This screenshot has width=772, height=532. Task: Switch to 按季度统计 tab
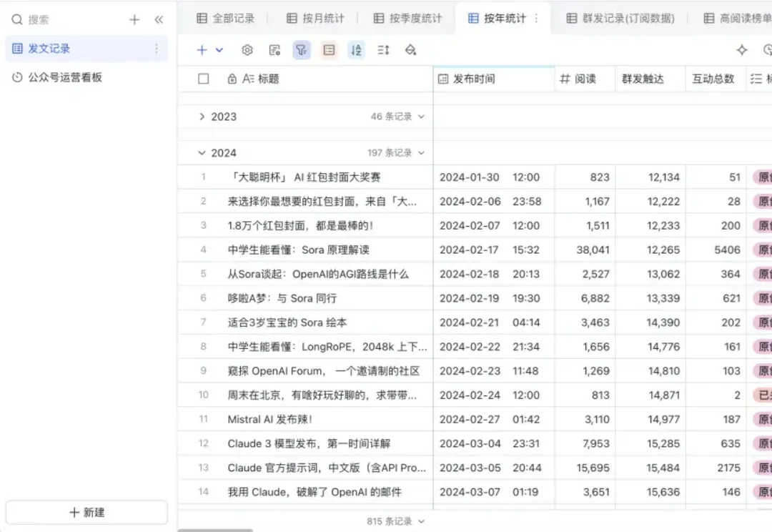pyautogui.click(x=407, y=19)
